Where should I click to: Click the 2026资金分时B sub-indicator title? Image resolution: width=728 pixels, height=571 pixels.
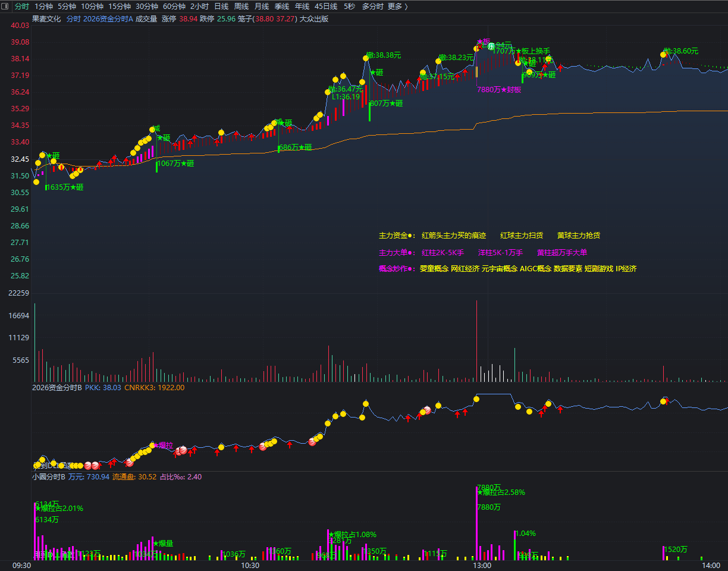coord(57,387)
